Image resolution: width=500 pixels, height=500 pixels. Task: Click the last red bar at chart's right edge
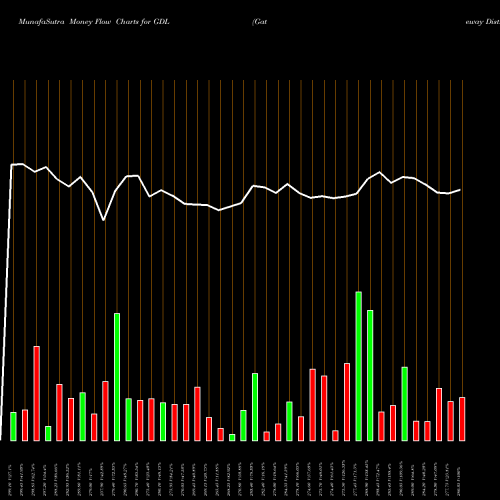click(x=462, y=419)
